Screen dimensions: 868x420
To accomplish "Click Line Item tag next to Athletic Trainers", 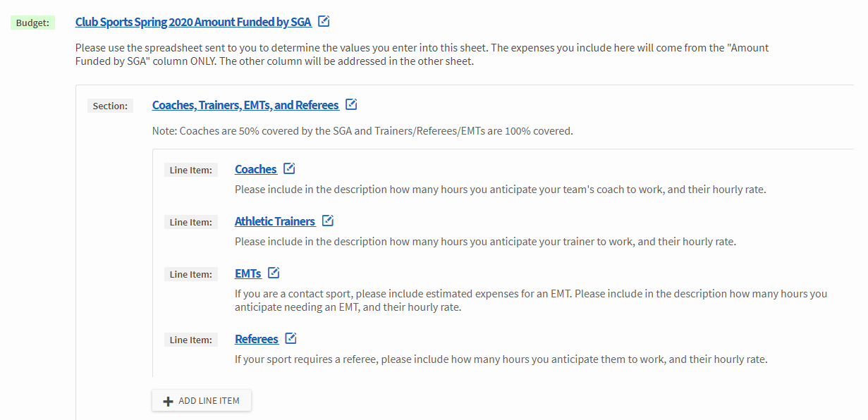I will pos(190,222).
